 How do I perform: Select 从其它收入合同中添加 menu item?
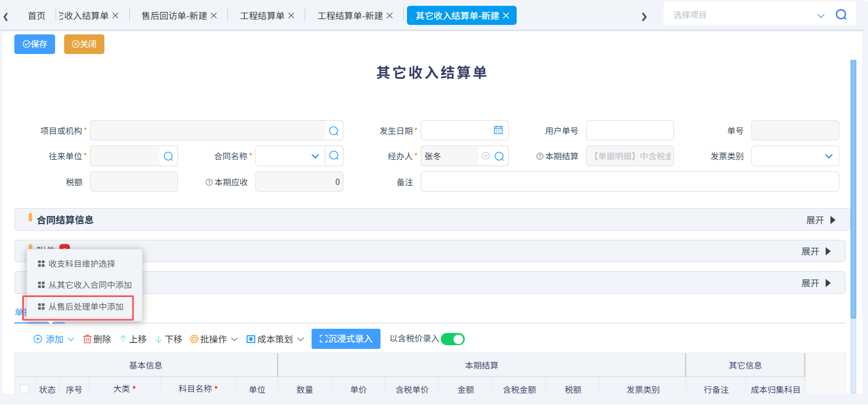pyautogui.click(x=84, y=285)
